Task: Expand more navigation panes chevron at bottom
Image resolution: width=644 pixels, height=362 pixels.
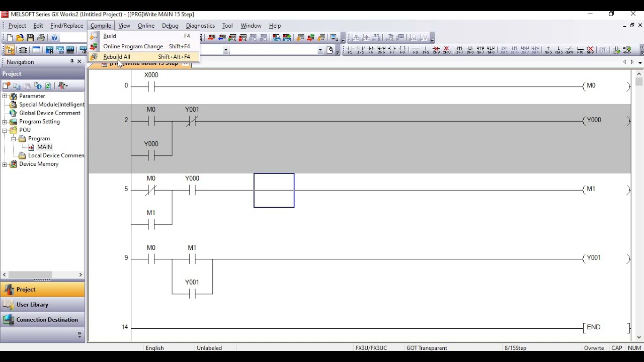Action: [x=79, y=334]
